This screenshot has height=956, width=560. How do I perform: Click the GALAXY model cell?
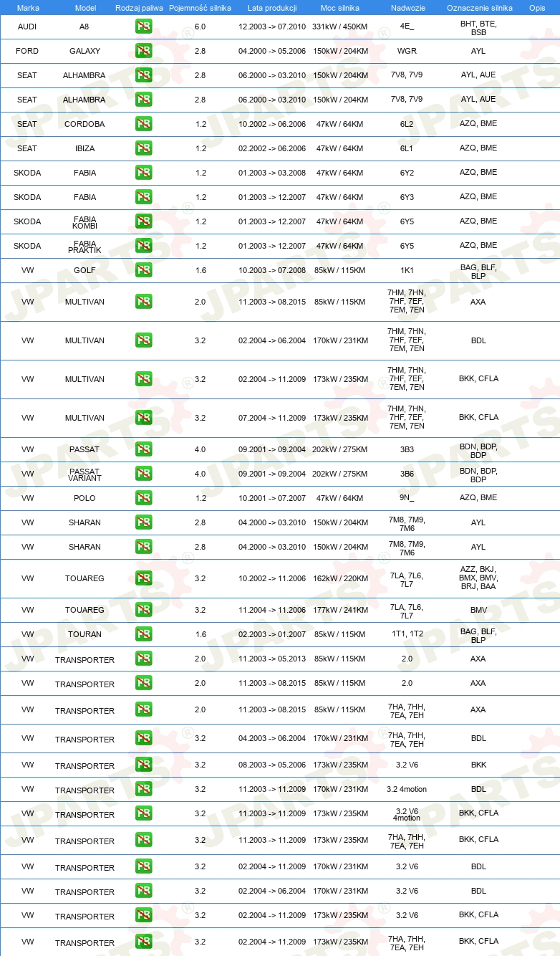coord(85,51)
